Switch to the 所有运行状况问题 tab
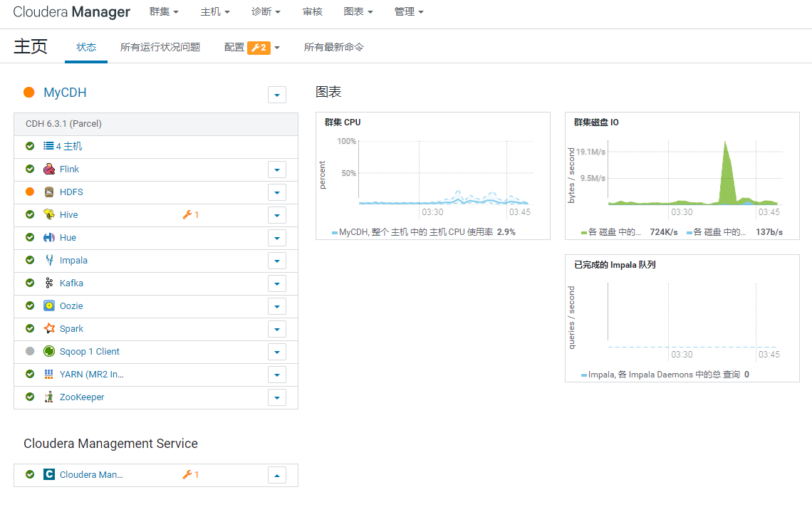 pyautogui.click(x=160, y=47)
